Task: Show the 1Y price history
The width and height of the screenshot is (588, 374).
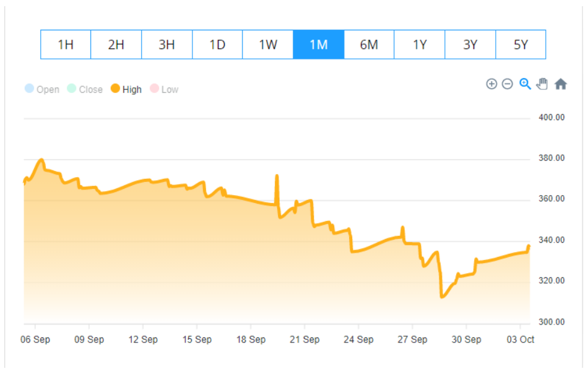Action: [x=420, y=45]
